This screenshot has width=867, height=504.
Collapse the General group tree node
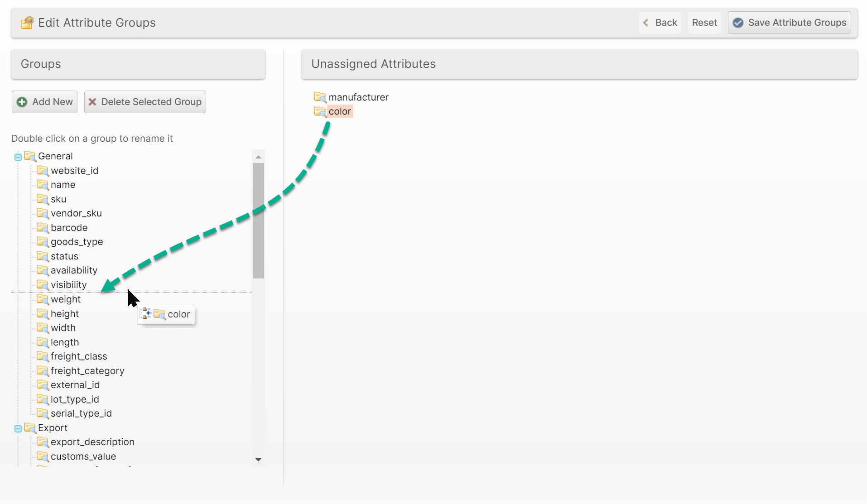coord(18,157)
